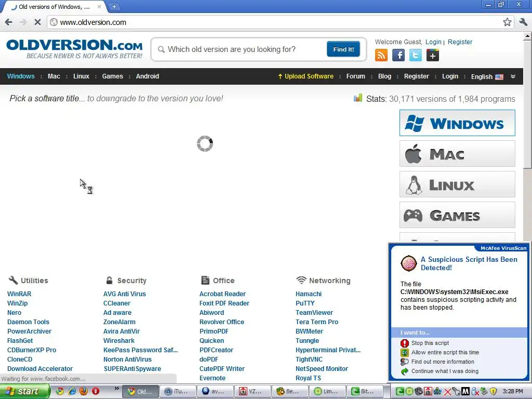Choose Allow entire script this time
Viewport: 532px width, 399px height.
click(x=445, y=352)
